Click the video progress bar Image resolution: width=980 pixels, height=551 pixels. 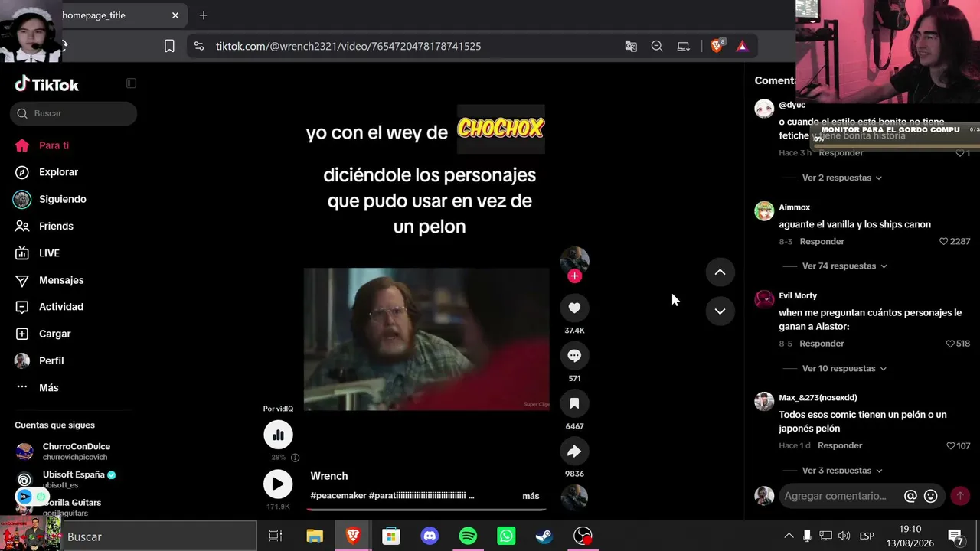tap(427, 509)
